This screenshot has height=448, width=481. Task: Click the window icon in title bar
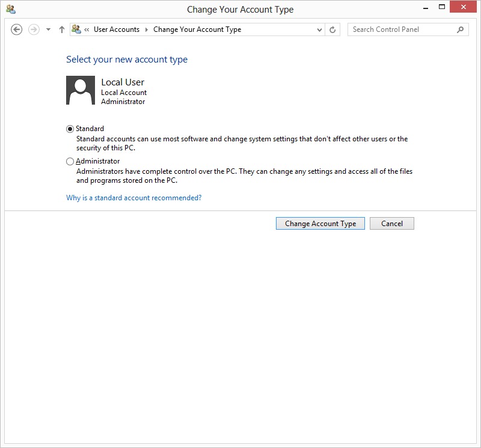point(10,9)
